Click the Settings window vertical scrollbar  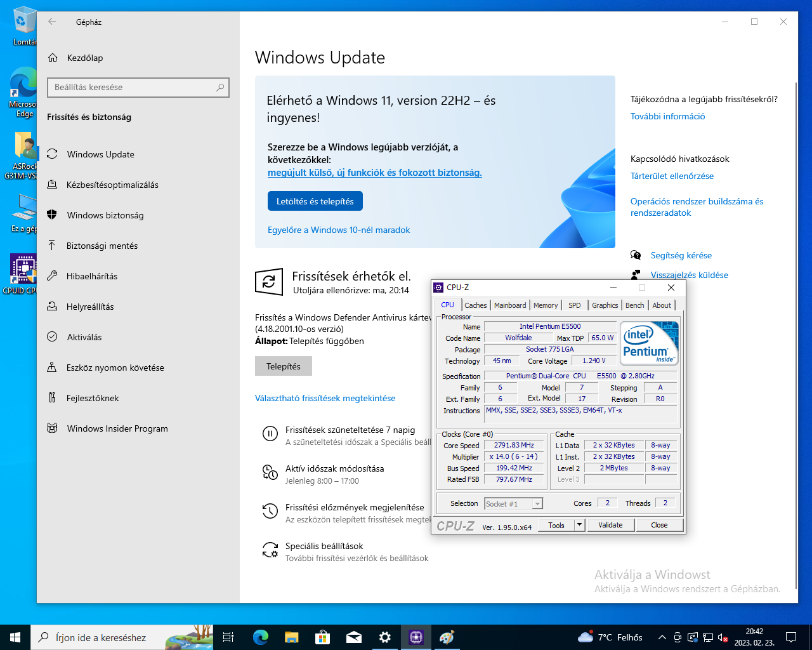[796, 335]
